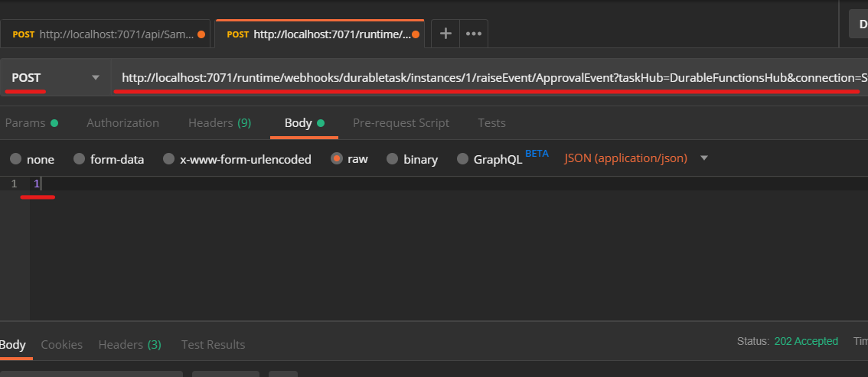This screenshot has width=868, height=377.
Task: Open the Pre-request Script tab
Action: (x=401, y=122)
